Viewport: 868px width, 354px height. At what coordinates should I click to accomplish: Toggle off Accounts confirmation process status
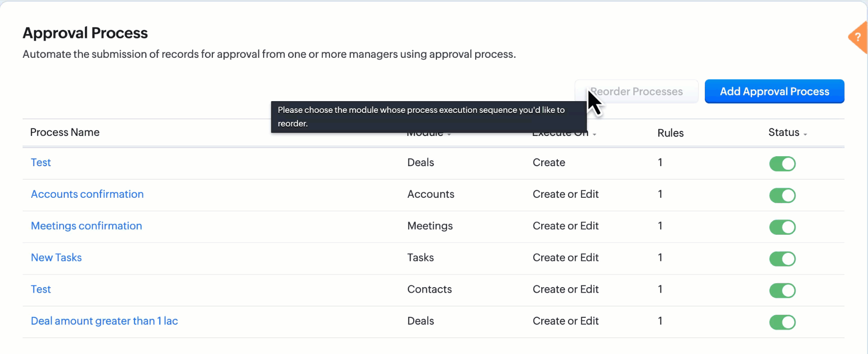click(x=782, y=196)
